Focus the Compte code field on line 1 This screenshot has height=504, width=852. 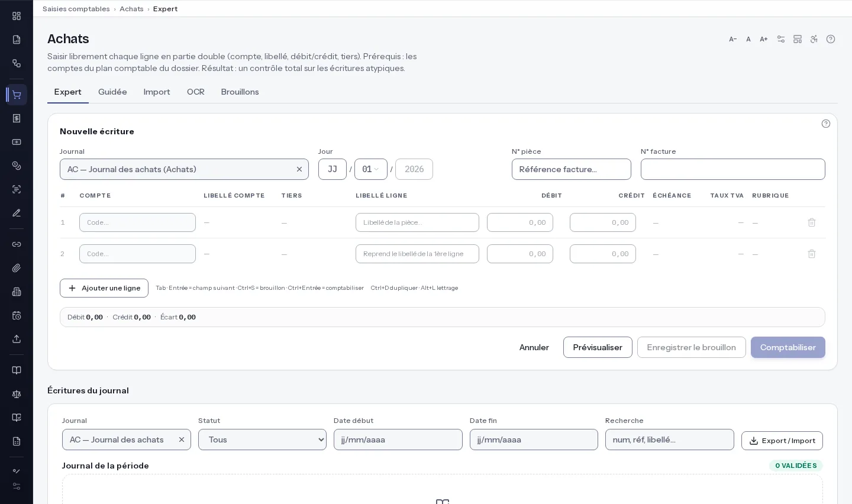[x=138, y=222]
